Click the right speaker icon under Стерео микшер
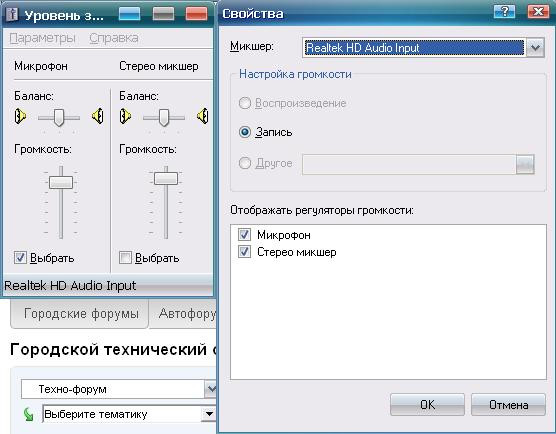The image size is (556, 434). [203, 116]
